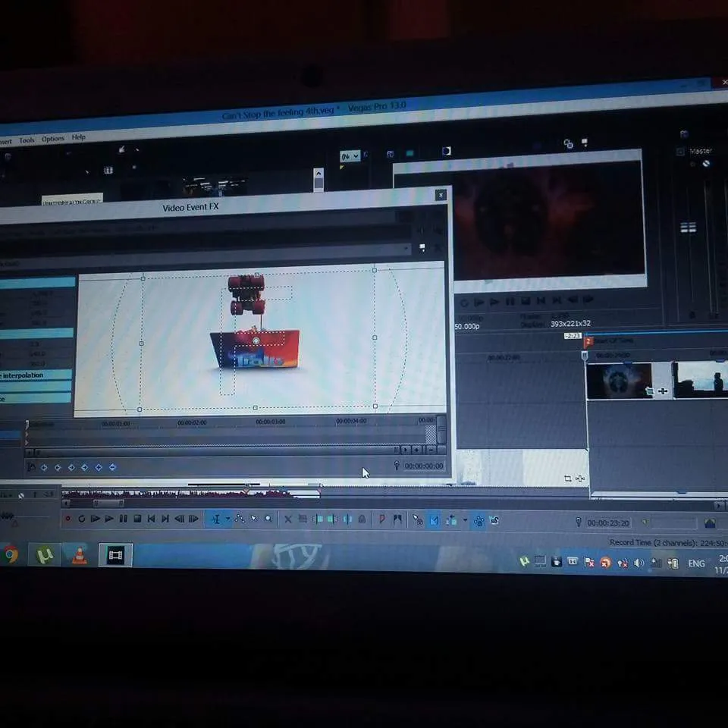Click the Delete Keyframe minus diamond button

click(112, 467)
